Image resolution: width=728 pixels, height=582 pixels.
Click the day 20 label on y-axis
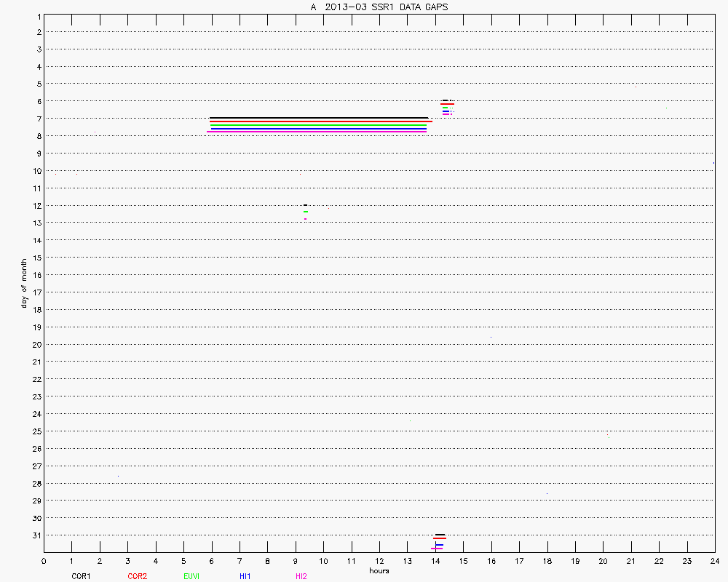pyautogui.click(x=36, y=344)
